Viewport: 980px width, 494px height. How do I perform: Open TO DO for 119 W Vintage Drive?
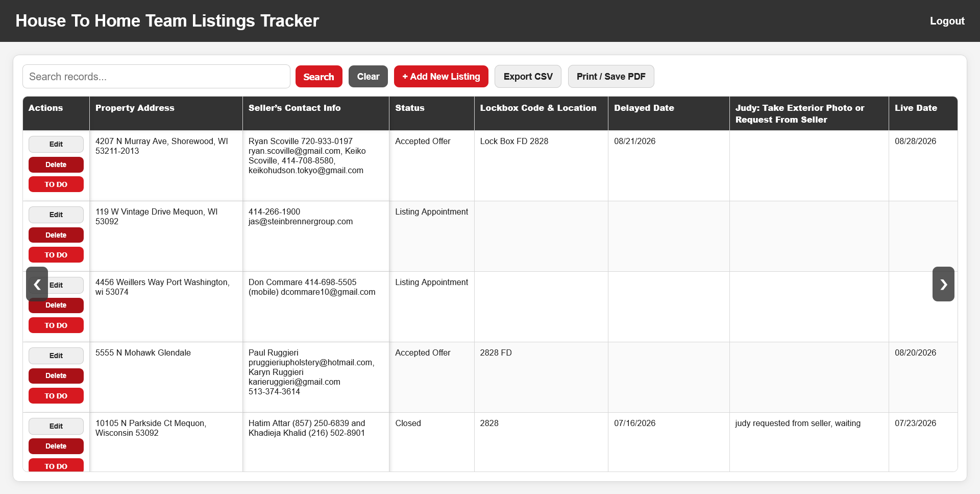[x=56, y=255]
